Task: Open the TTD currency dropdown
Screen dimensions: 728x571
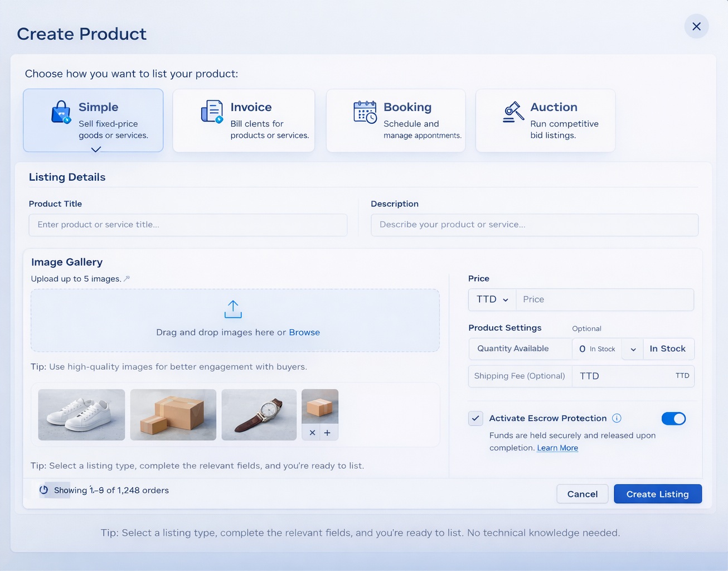Action: 491,299
